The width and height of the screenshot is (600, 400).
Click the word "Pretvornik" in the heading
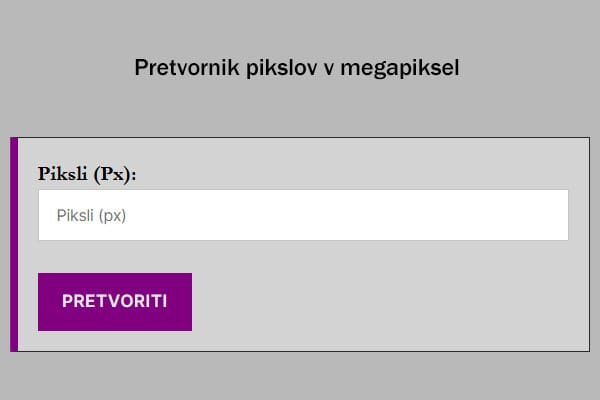point(186,68)
